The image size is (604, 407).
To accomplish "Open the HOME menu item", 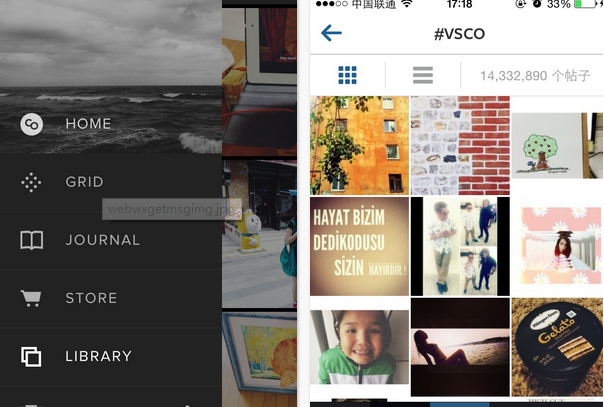I will tap(88, 124).
